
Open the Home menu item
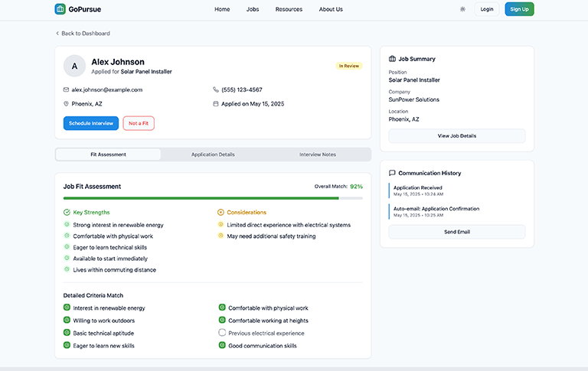(222, 9)
